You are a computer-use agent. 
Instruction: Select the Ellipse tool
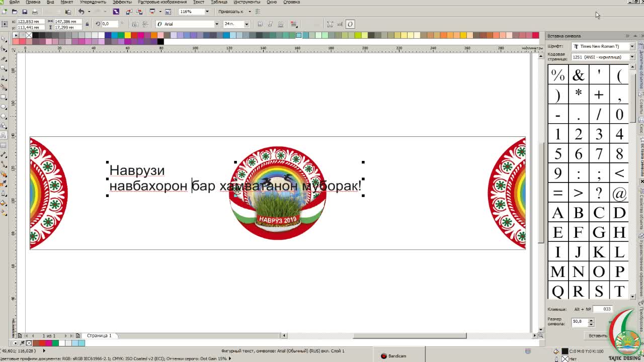4,107
